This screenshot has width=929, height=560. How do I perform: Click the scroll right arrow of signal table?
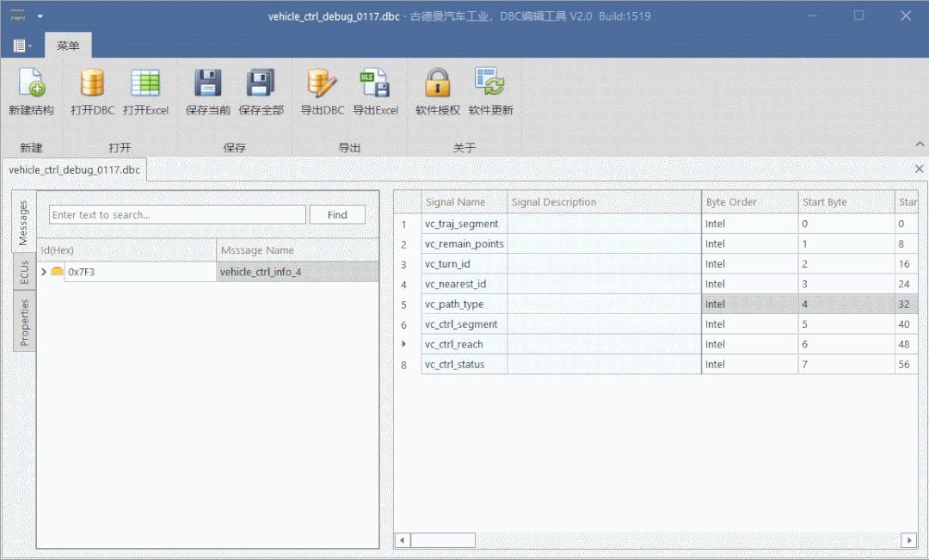910,540
